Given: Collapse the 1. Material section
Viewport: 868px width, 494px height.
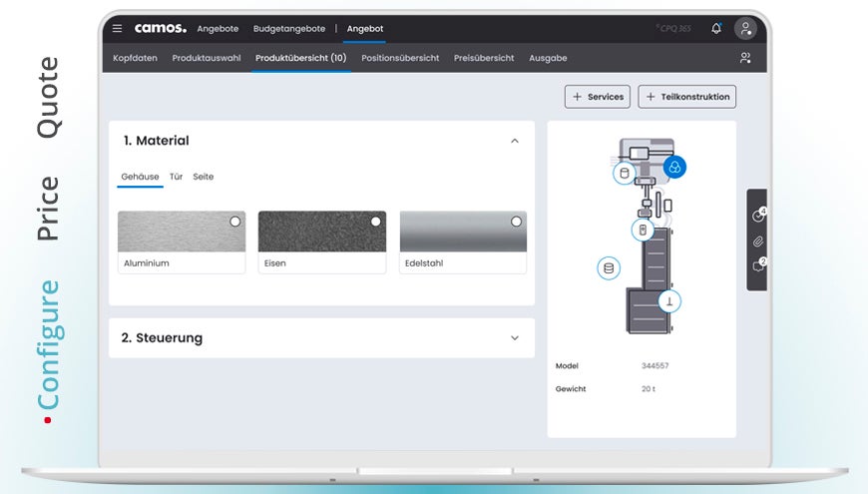Looking at the screenshot, I should (515, 141).
